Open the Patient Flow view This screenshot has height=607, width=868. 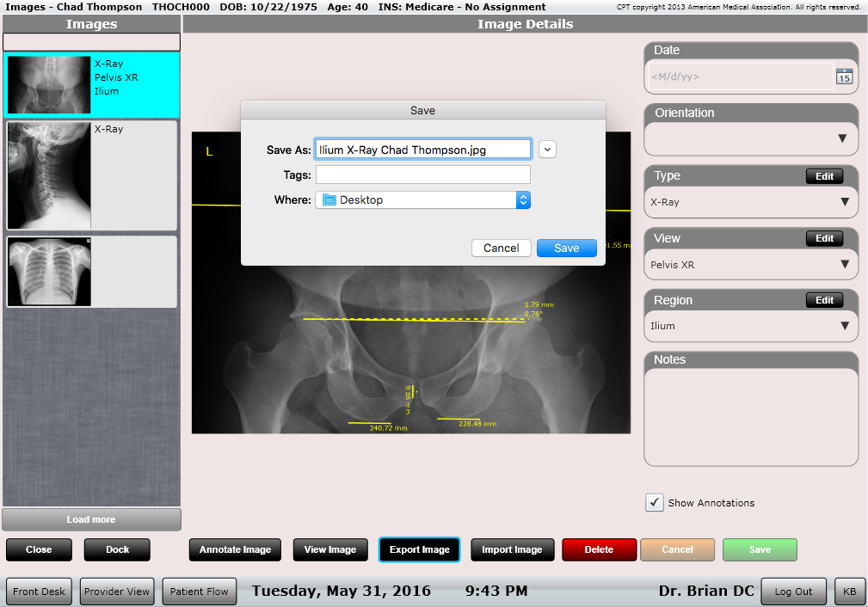pyautogui.click(x=199, y=592)
